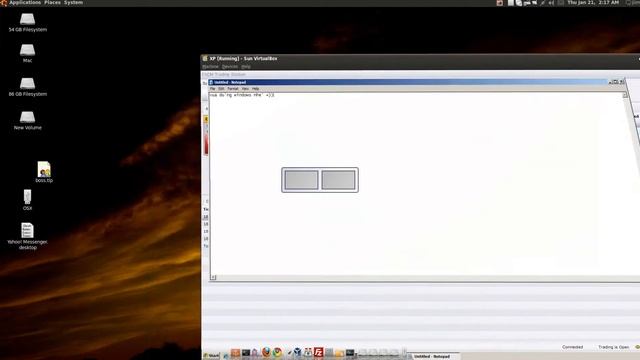Screen dimensions: 640x360
Task: Open Notepad View menu
Action: [x=245, y=89]
